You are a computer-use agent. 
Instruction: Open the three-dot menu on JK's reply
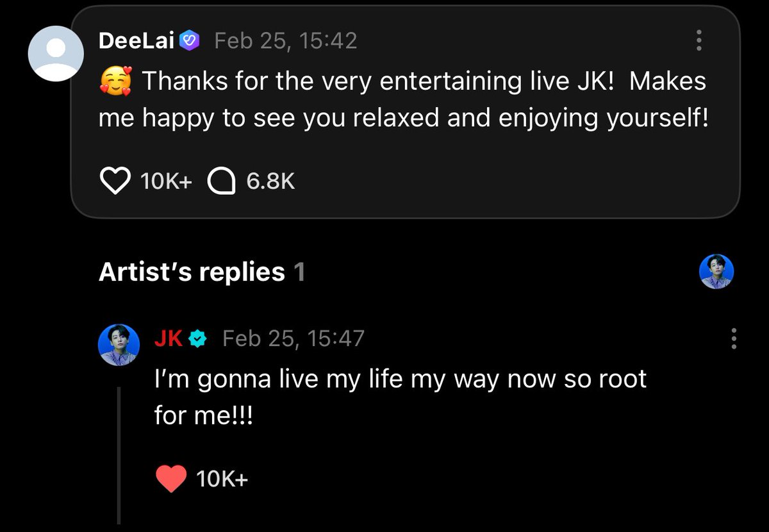pyautogui.click(x=734, y=338)
